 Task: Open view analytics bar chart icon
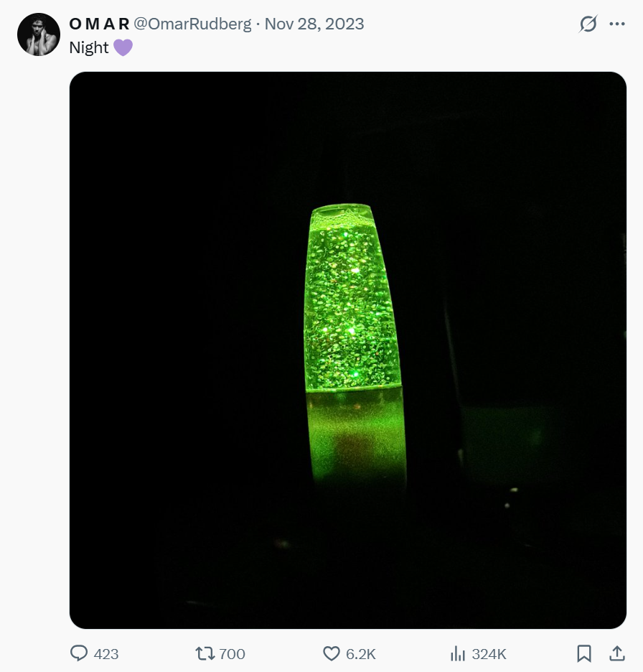pos(457,653)
